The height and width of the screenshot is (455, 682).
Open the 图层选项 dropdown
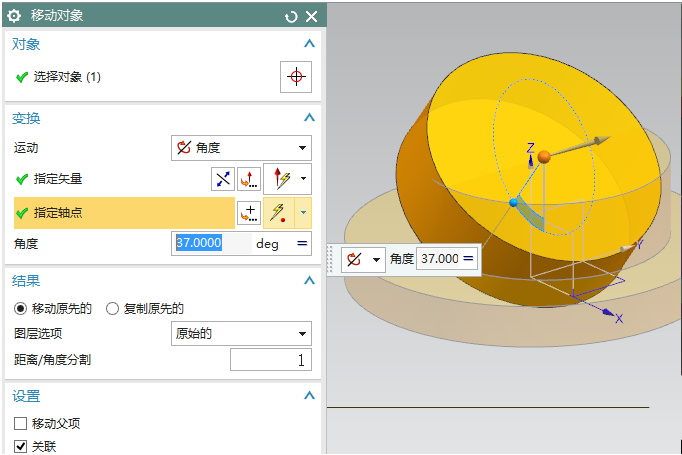pyautogui.click(x=241, y=334)
